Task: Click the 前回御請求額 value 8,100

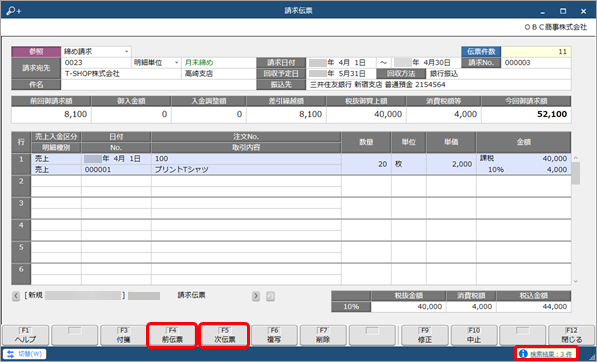Action: pyautogui.click(x=75, y=114)
